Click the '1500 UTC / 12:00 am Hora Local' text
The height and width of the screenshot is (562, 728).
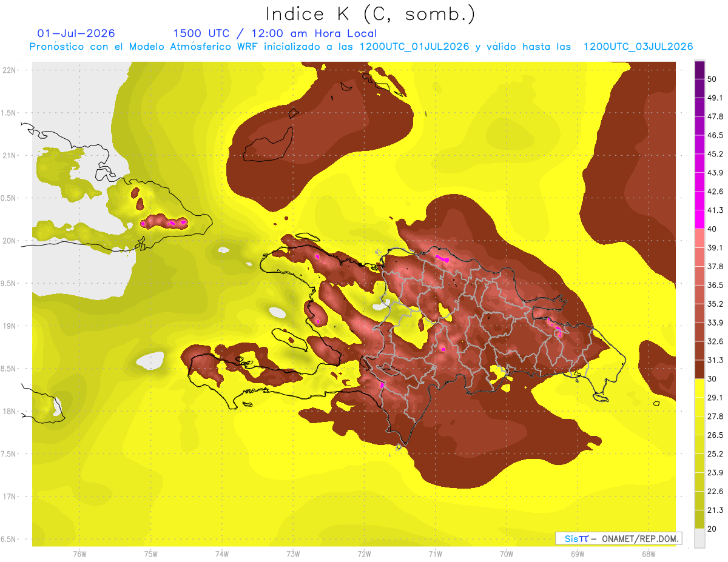click(x=275, y=33)
